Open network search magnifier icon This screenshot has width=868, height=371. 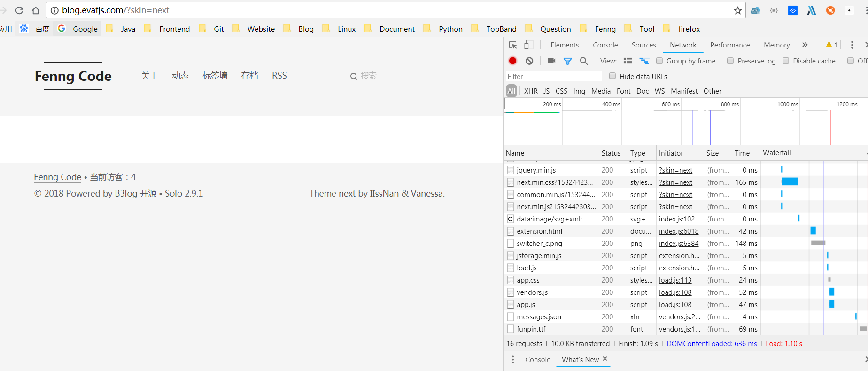tap(584, 61)
